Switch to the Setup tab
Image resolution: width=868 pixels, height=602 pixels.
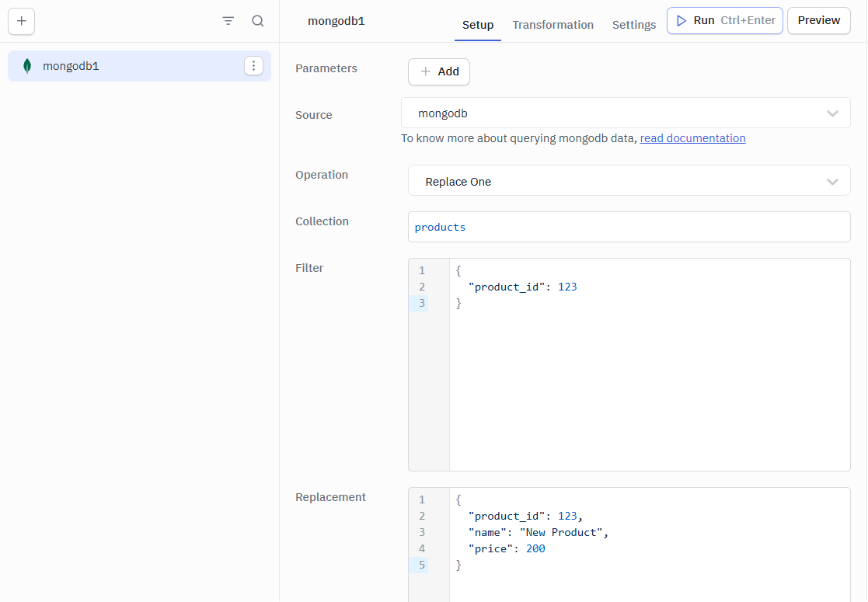477,25
